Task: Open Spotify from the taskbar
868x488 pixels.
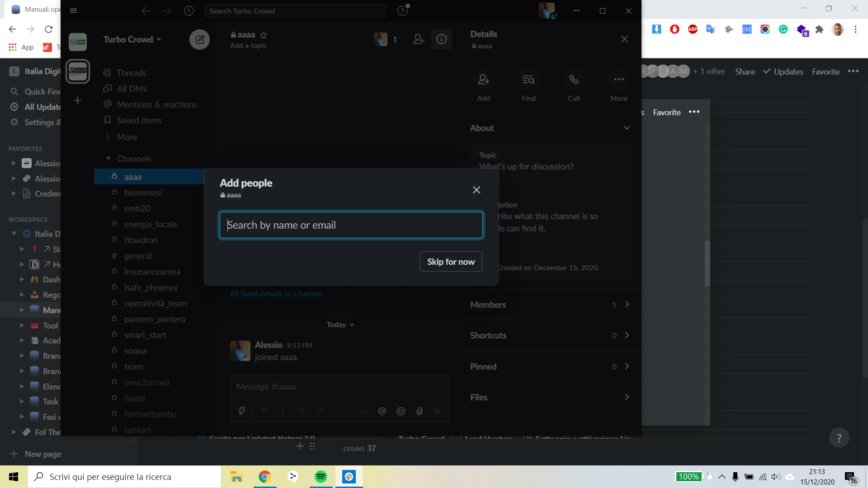Action: click(x=321, y=477)
